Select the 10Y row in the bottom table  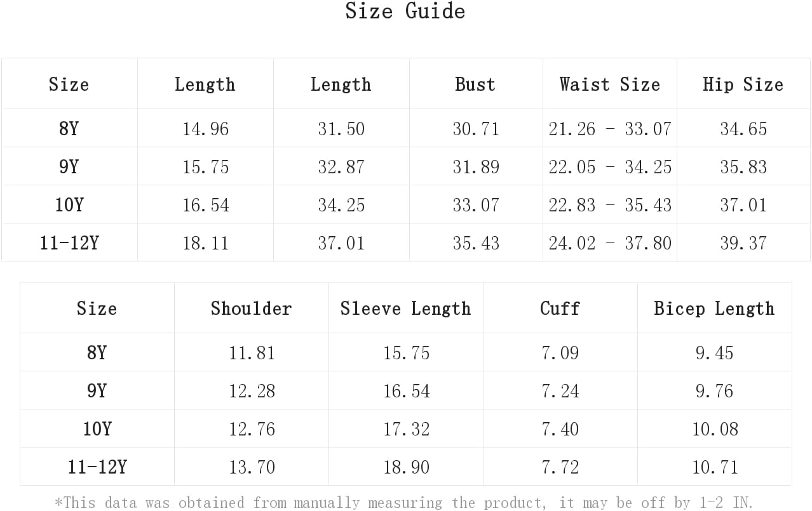405,428
